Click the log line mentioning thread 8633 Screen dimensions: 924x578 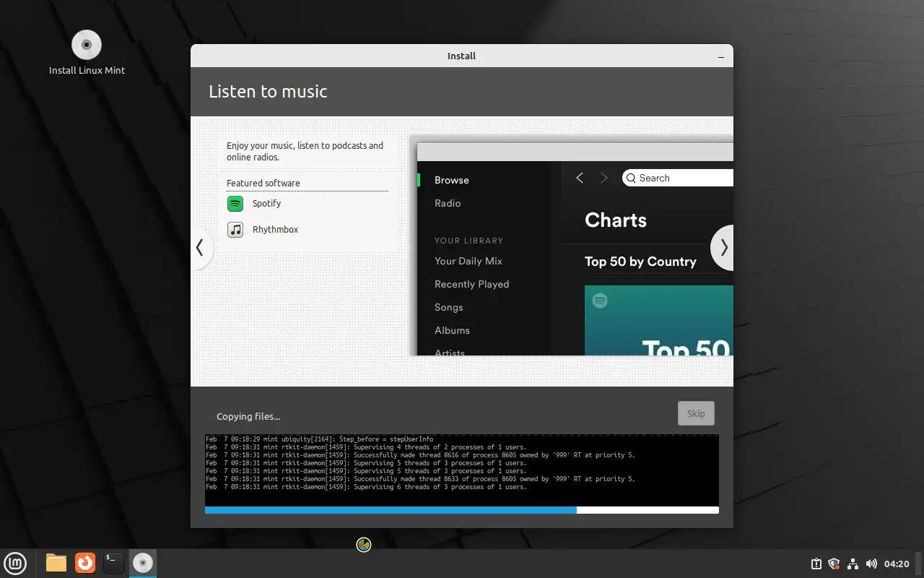420,479
